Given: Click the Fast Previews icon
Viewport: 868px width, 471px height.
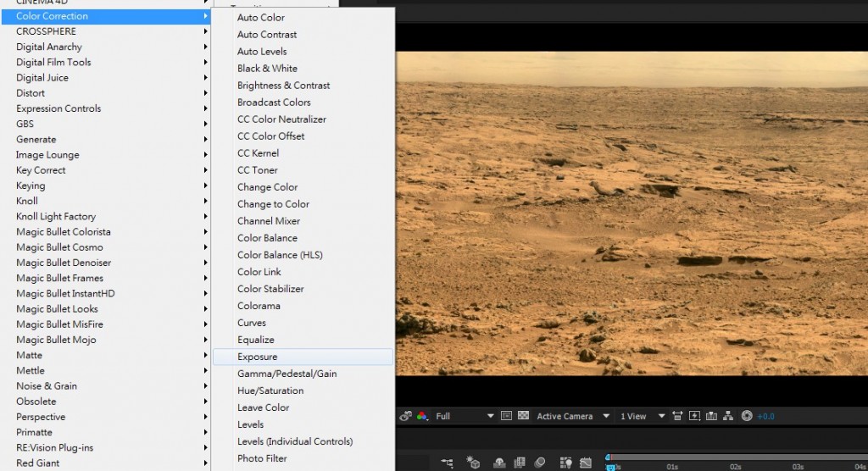Looking at the screenshot, I should point(695,416).
